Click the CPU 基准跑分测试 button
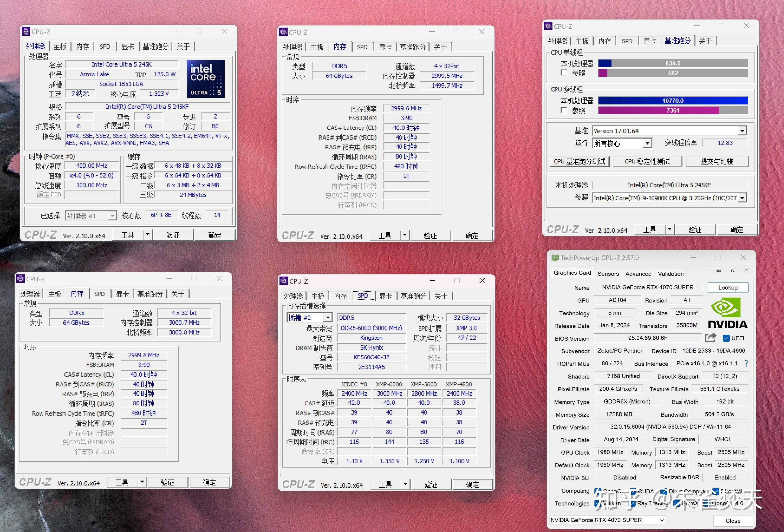This screenshot has width=784, height=532. (x=579, y=161)
